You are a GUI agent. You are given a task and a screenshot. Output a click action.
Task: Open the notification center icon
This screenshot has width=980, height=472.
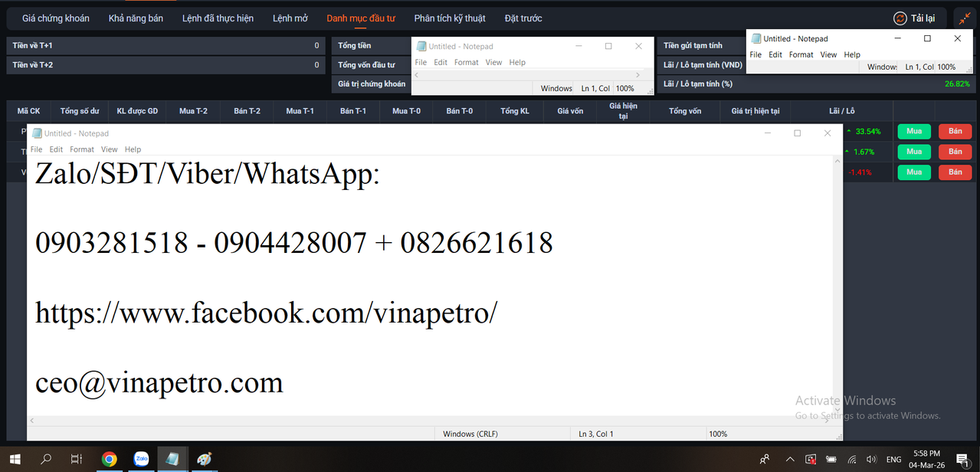click(962, 459)
